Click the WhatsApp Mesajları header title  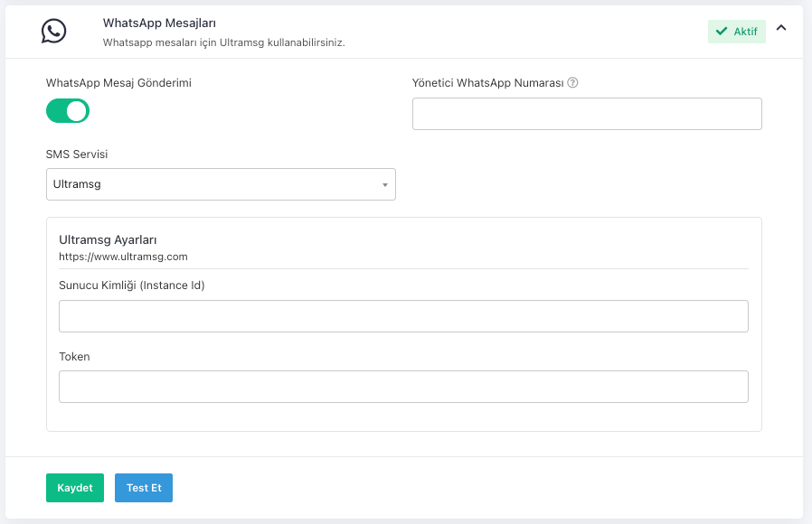click(x=159, y=23)
